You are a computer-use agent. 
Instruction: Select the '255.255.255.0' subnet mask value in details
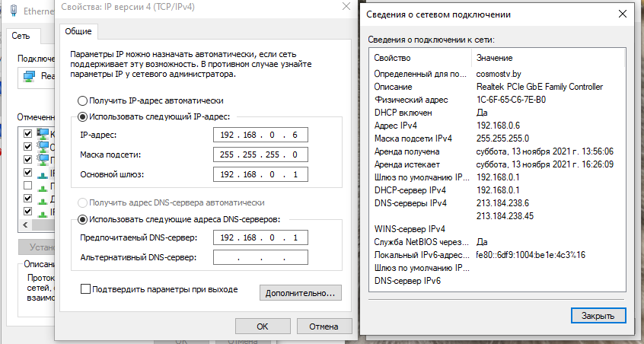coord(502,139)
